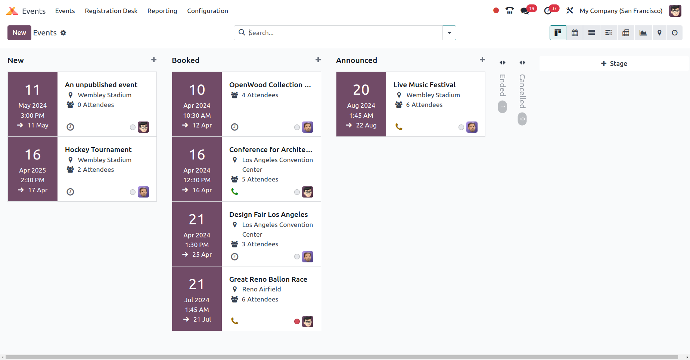Click the search magnifier icon

coord(242,32)
